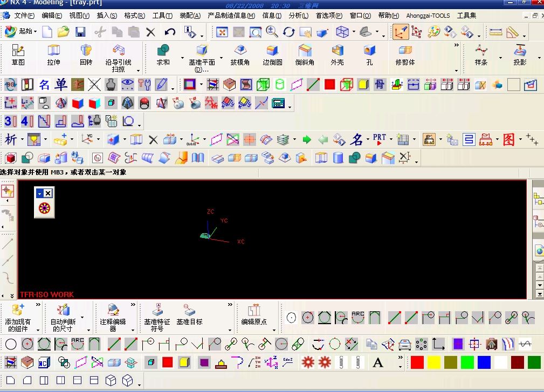Screen dimensions: 544x392
Task: Click the Zoom magnifier with plus icon
Action: (272, 32)
